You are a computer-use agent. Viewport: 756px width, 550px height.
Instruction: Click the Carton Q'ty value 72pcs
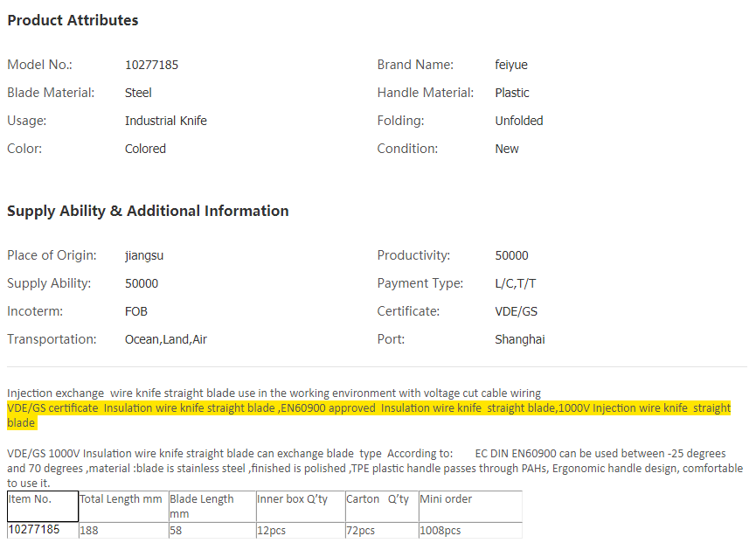[361, 531]
